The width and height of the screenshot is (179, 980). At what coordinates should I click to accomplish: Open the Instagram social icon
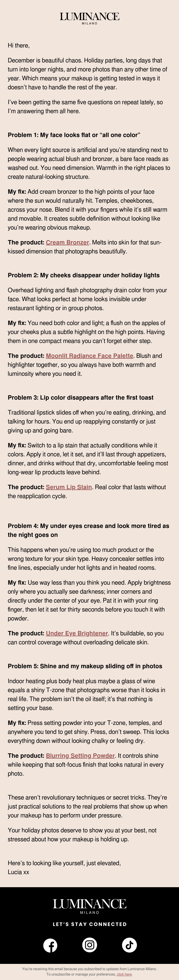90,945
